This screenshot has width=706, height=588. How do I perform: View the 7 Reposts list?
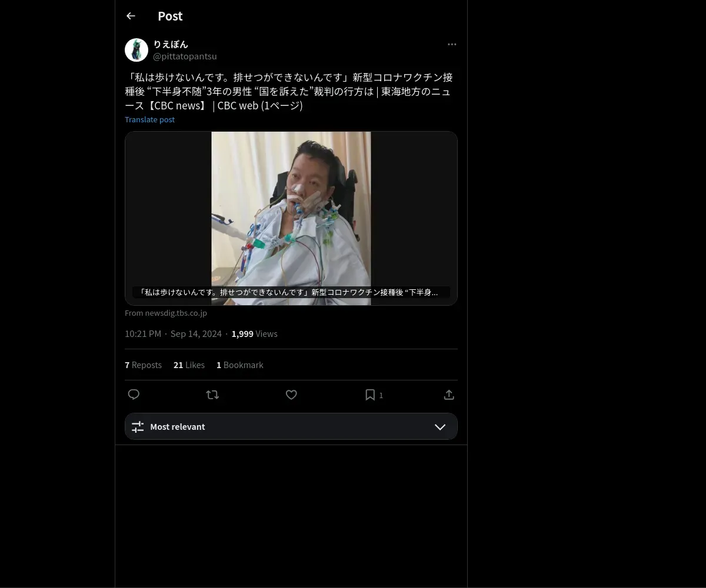(143, 365)
